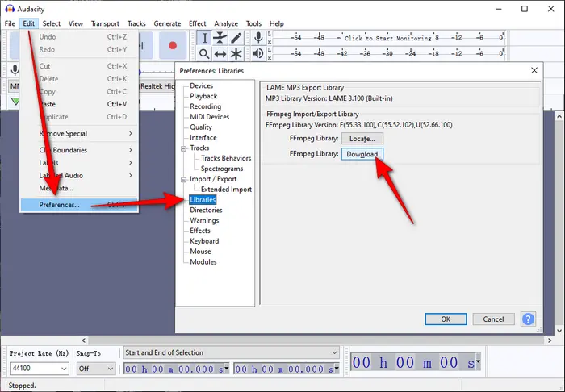This screenshot has height=392, width=565.
Task: Select Effects in preferences tree
Action: pos(200,231)
